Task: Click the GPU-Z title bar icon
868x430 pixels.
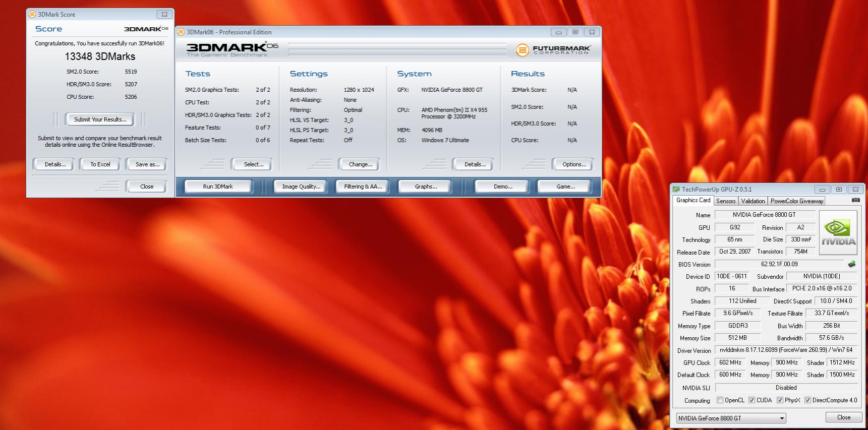Action: [x=676, y=190]
